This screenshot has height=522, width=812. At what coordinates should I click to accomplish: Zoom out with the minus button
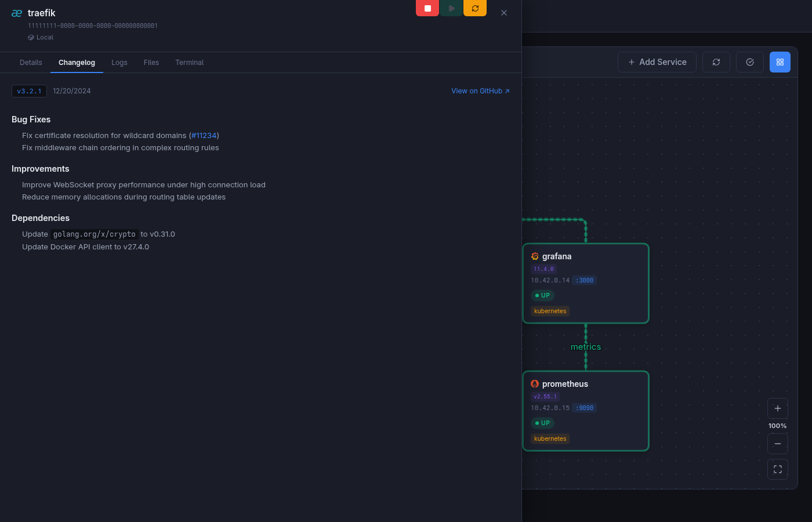click(778, 444)
